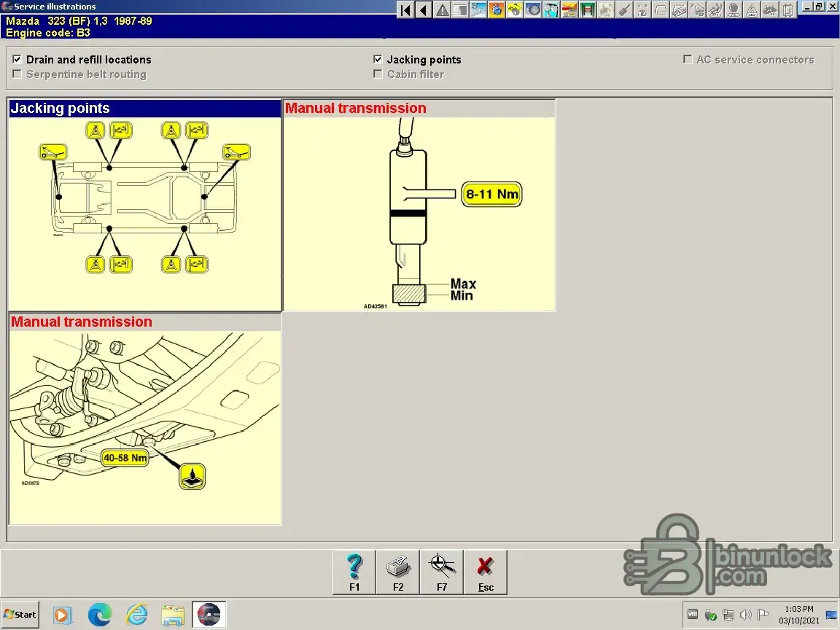Screen dimensions: 840x630
Task: Zoom illustration with the F7 button
Action: coord(441,572)
